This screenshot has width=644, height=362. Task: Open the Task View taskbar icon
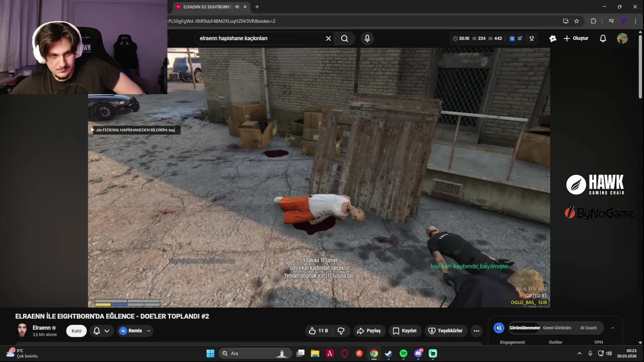point(300,353)
